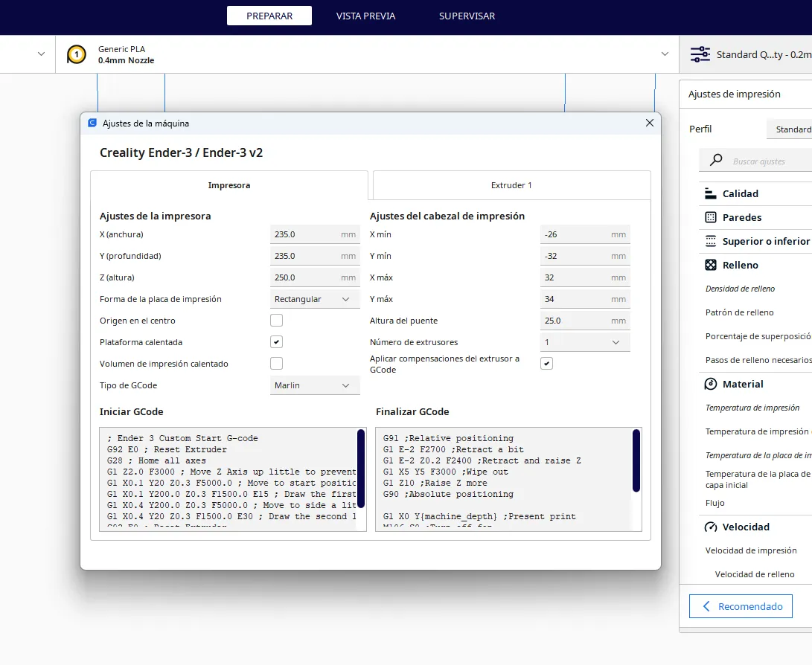Click the Material category icon
The width and height of the screenshot is (812, 665).
click(711, 384)
